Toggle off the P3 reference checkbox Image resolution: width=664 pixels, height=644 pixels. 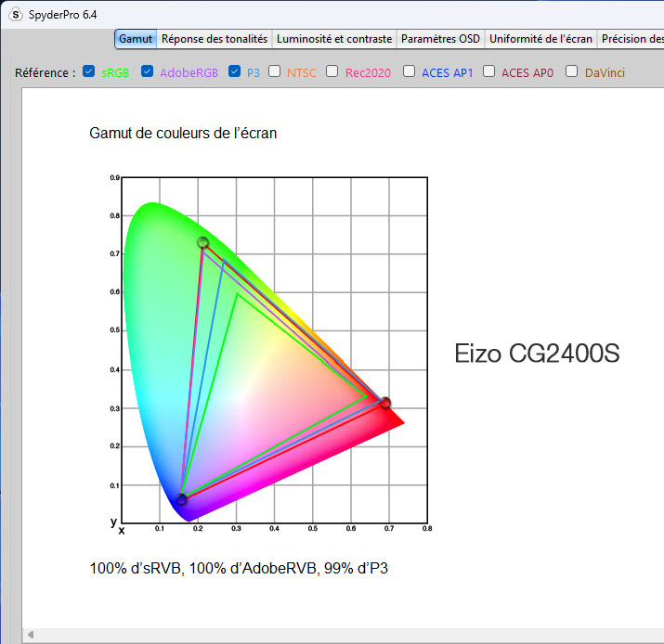(234, 71)
